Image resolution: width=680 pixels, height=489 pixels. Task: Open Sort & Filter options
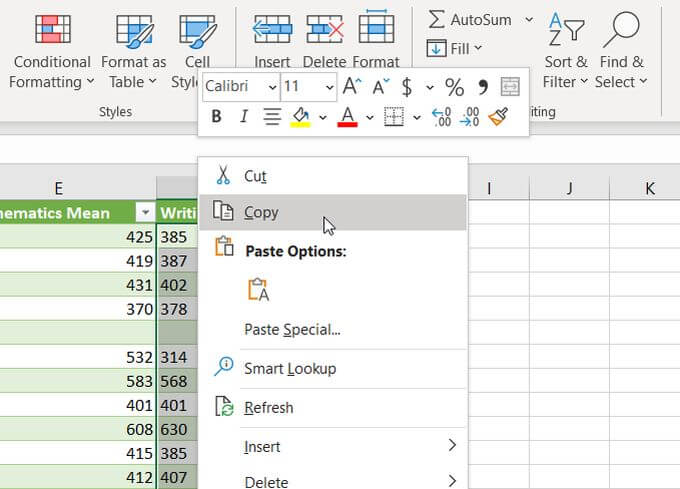click(x=566, y=51)
